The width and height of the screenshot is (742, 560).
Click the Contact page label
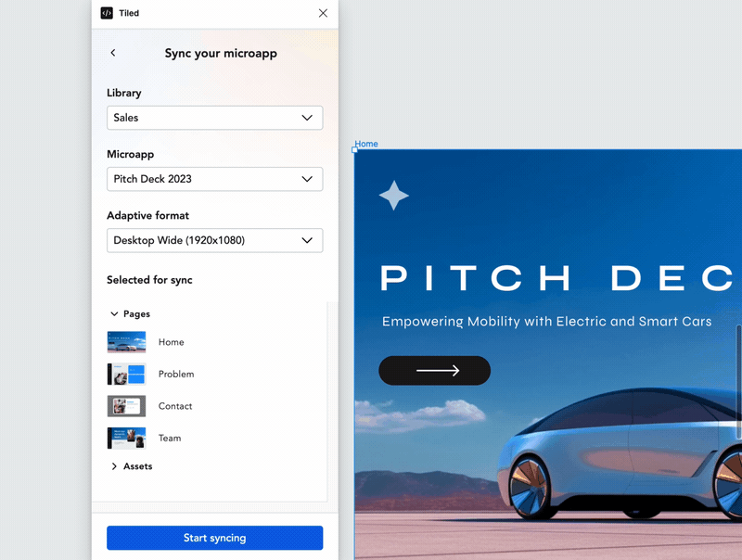[x=175, y=406]
